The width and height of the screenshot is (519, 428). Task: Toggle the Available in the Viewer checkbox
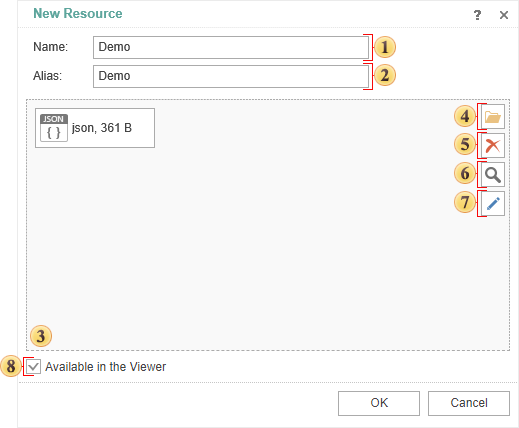pyautogui.click(x=34, y=367)
